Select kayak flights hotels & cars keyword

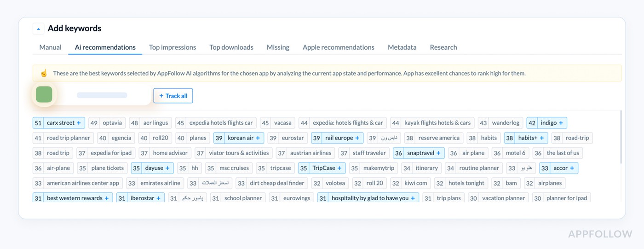[432, 123]
